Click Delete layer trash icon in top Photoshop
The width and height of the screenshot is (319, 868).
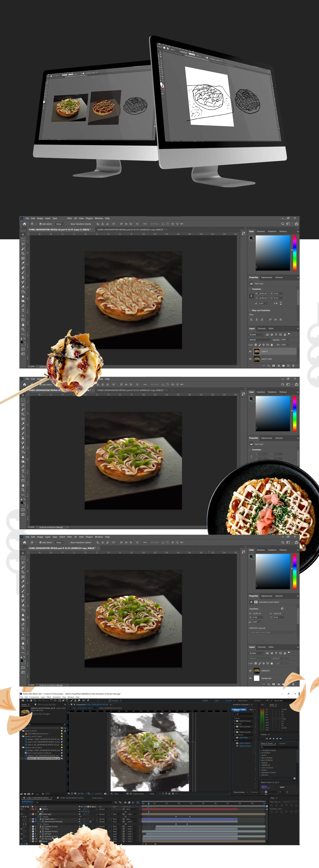click(293, 366)
